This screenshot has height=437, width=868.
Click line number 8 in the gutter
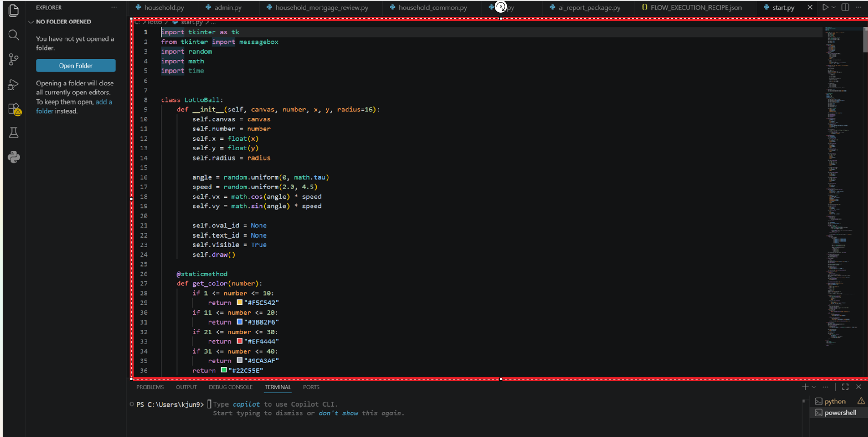pos(146,100)
